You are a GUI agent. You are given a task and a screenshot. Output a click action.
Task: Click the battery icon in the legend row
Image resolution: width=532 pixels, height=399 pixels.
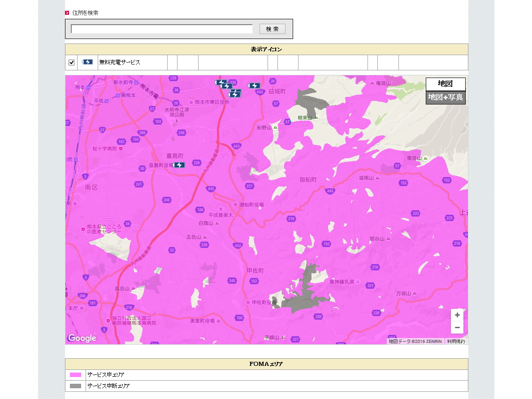click(87, 62)
